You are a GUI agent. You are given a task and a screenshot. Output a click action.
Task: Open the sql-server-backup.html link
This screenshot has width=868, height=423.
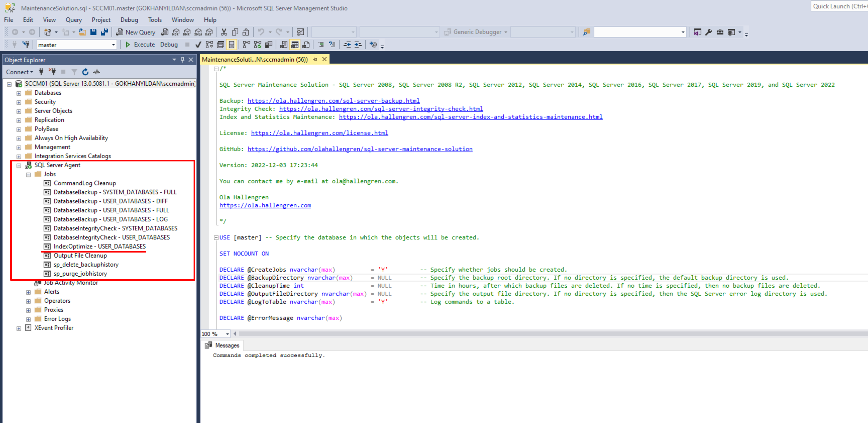pos(334,100)
